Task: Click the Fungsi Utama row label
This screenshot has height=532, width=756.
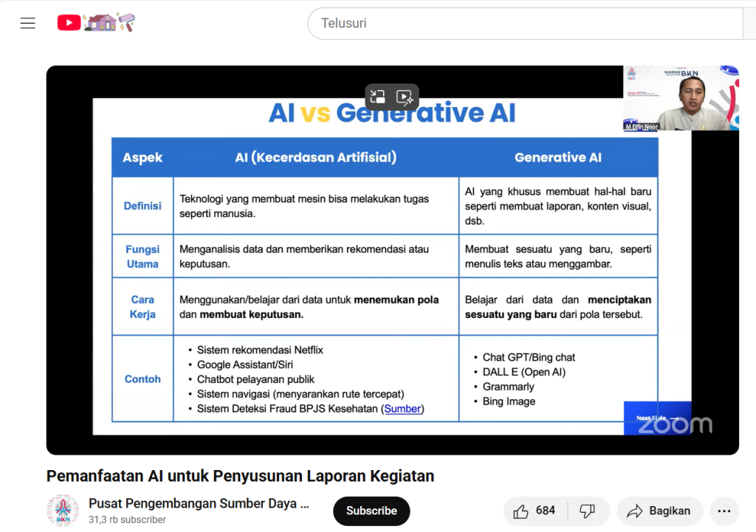Action: click(142, 256)
